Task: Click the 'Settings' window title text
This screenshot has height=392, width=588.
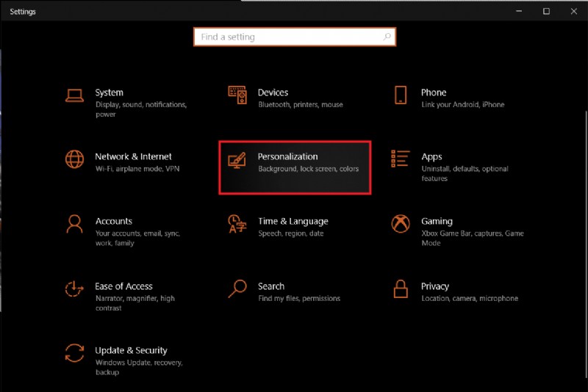Action: [23, 12]
